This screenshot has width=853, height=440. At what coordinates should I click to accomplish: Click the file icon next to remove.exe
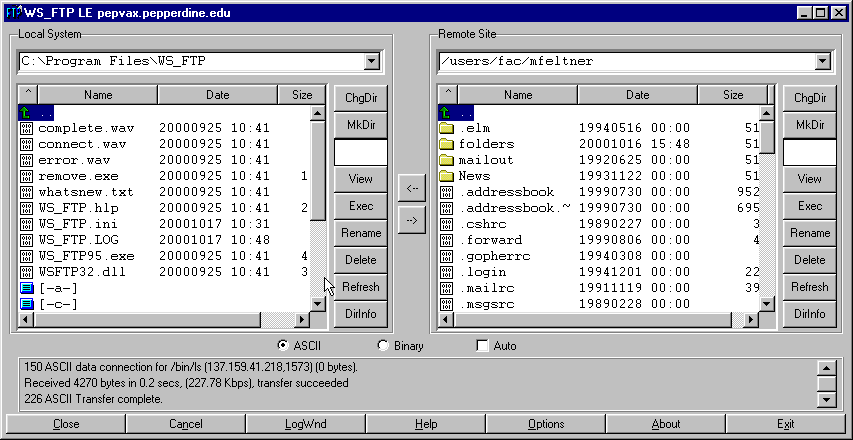tap(26, 176)
